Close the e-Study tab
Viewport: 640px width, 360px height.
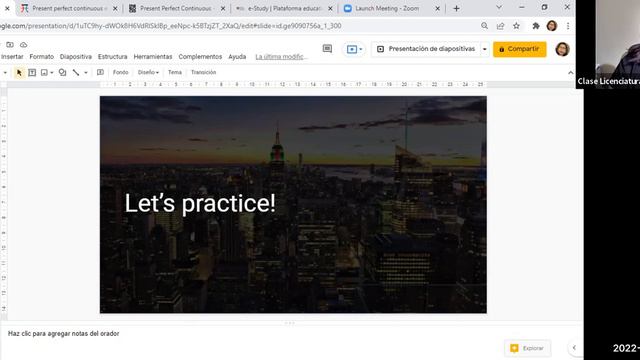(330, 8)
